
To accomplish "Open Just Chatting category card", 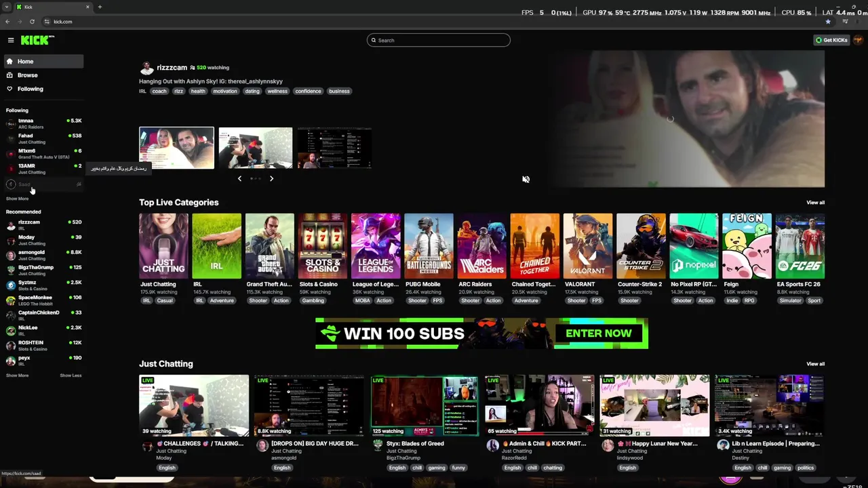I will [163, 246].
